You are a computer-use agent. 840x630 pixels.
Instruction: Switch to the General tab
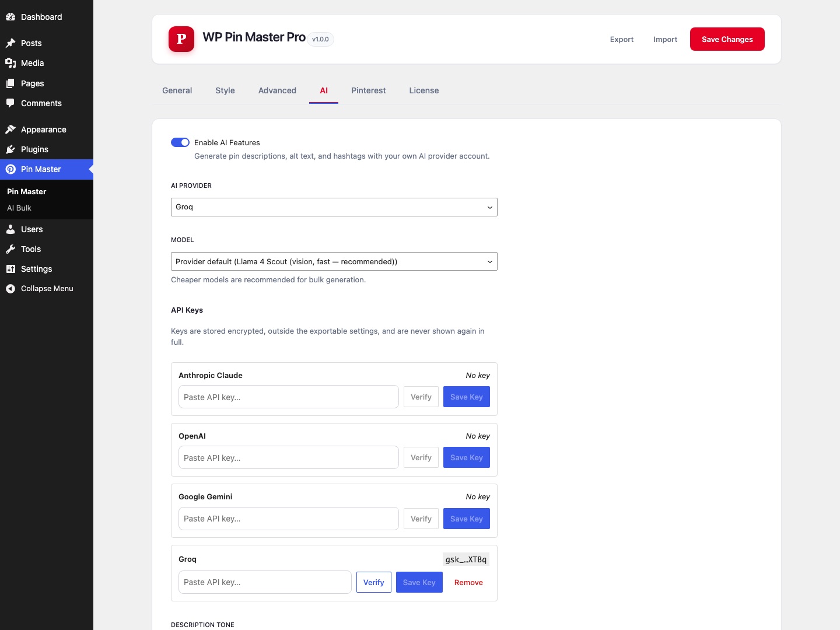177,90
